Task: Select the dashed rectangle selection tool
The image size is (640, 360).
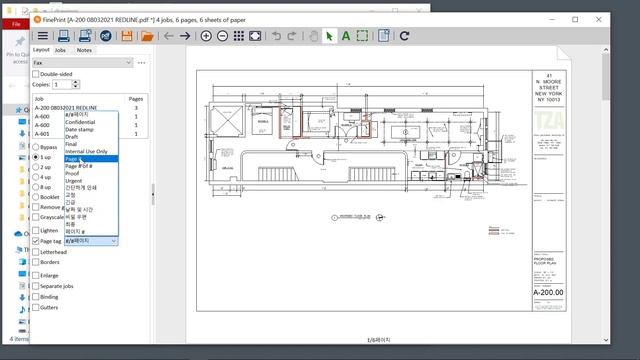Action: 362,36
